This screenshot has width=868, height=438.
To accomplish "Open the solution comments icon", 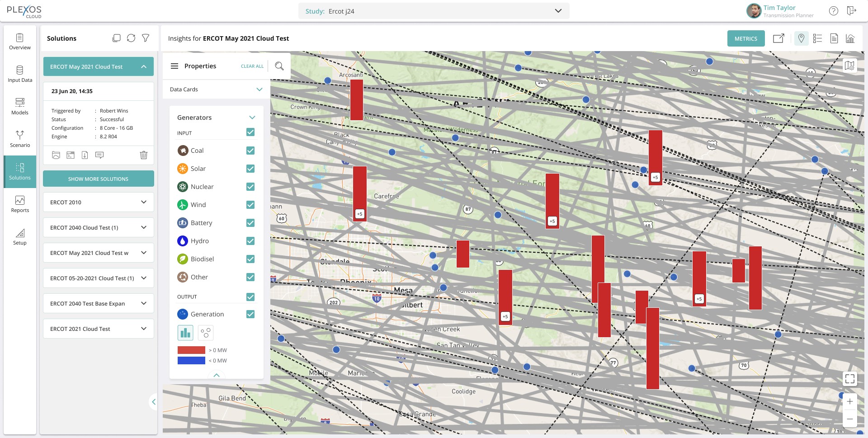I will 99,155.
